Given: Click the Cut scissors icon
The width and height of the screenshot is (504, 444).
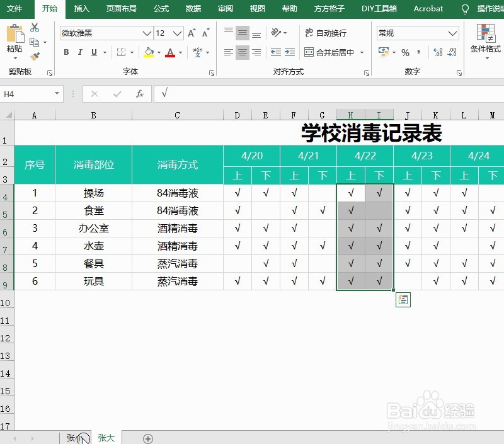Looking at the screenshot, I should pos(36,28).
